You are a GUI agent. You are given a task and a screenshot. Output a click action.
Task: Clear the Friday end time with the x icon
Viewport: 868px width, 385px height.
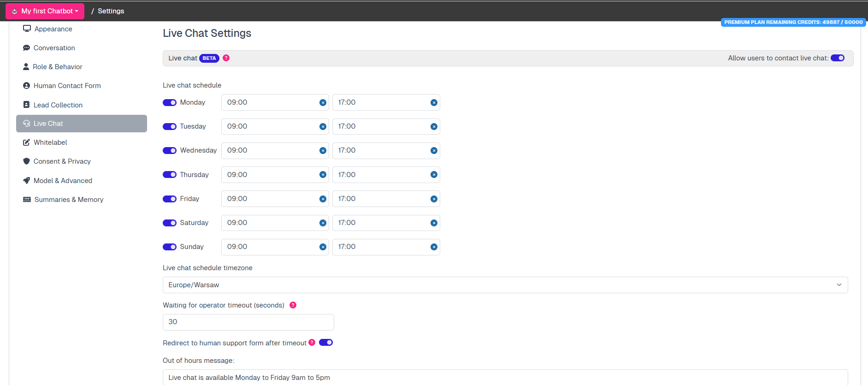(x=434, y=199)
